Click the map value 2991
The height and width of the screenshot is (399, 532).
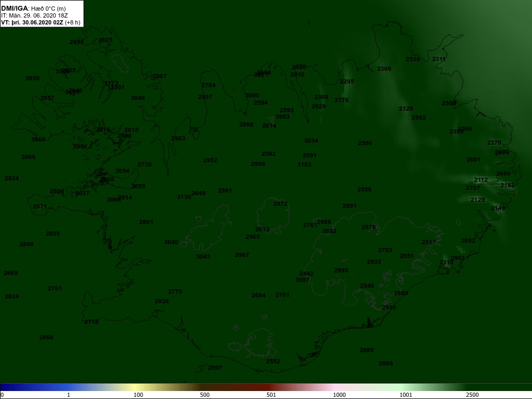point(350,206)
